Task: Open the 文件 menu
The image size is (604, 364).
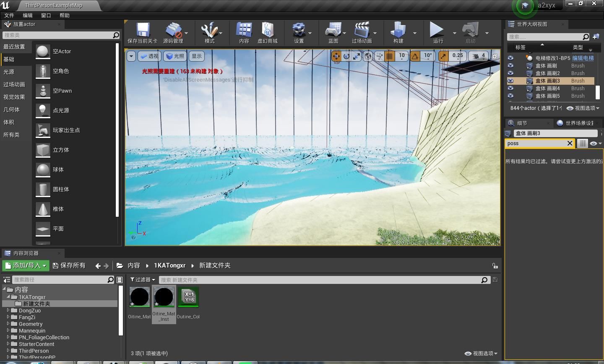Action: coord(9,16)
